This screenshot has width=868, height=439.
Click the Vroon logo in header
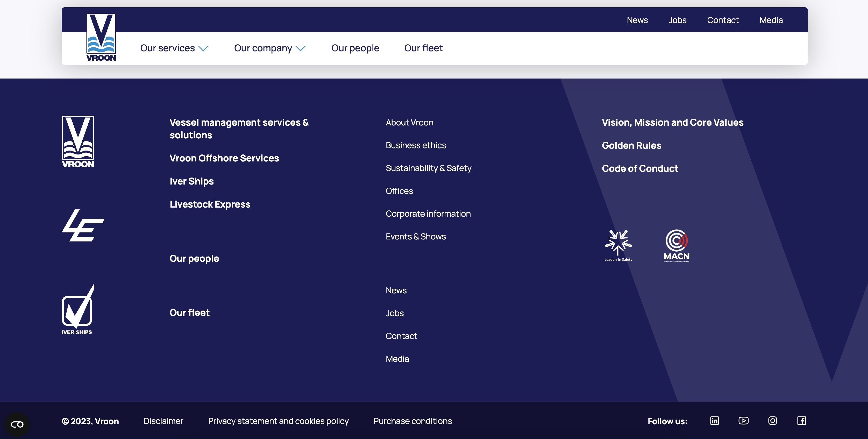coord(101,37)
